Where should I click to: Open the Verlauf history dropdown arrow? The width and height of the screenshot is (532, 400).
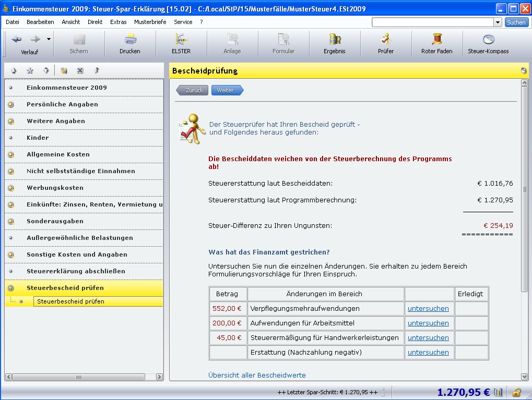[49, 39]
